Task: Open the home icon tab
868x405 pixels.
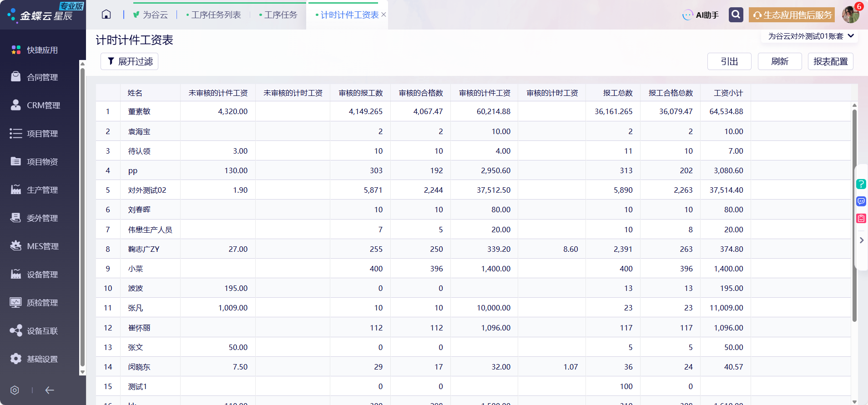Action: [x=106, y=15]
